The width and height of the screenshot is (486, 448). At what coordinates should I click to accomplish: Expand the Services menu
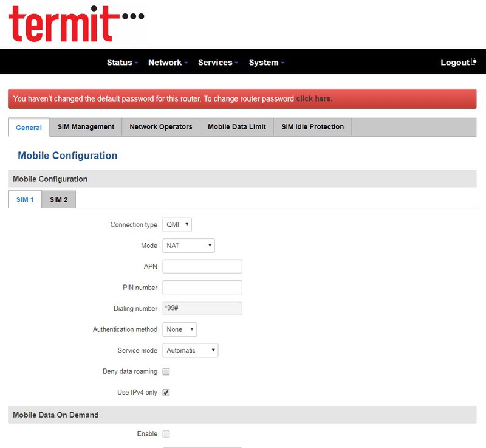tap(217, 63)
